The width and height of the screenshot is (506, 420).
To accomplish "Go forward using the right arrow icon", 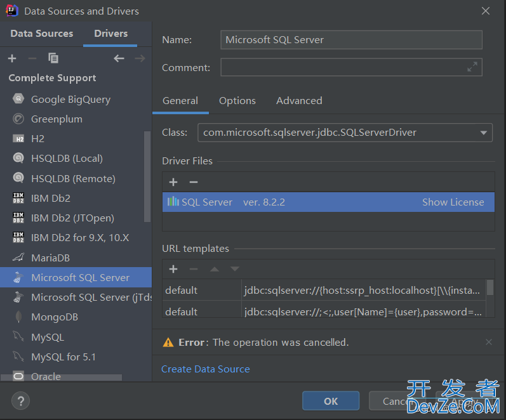I will tap(140, 58).
